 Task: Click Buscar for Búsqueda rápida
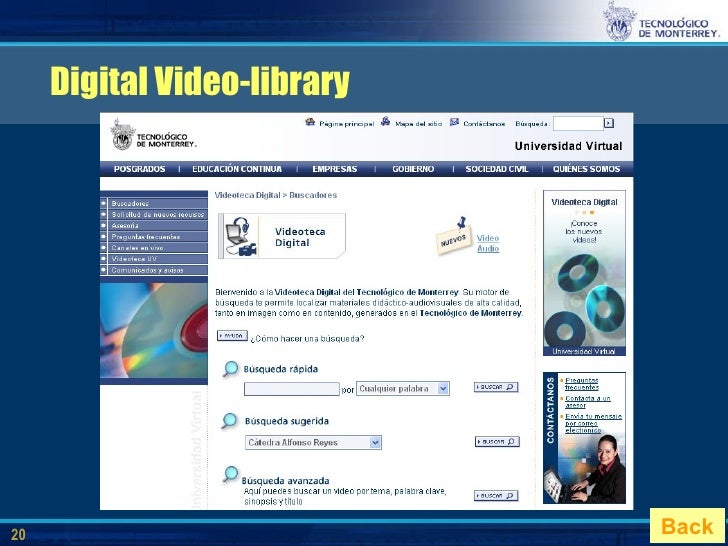[496, 387]
